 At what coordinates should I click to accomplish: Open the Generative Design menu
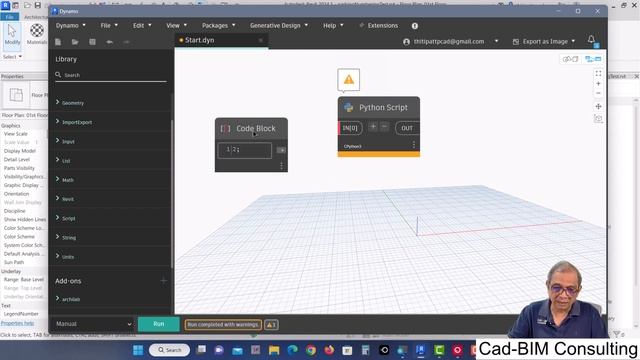coord(279,25)
